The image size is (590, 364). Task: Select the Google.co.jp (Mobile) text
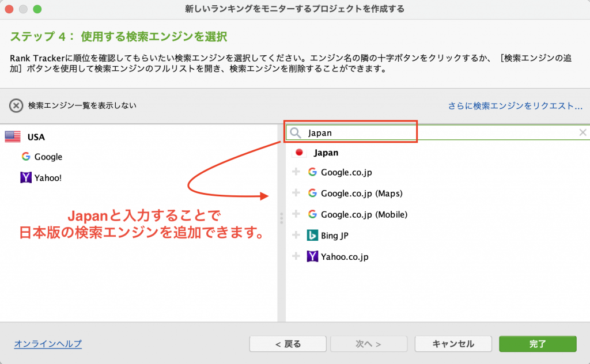coord(364,214)
